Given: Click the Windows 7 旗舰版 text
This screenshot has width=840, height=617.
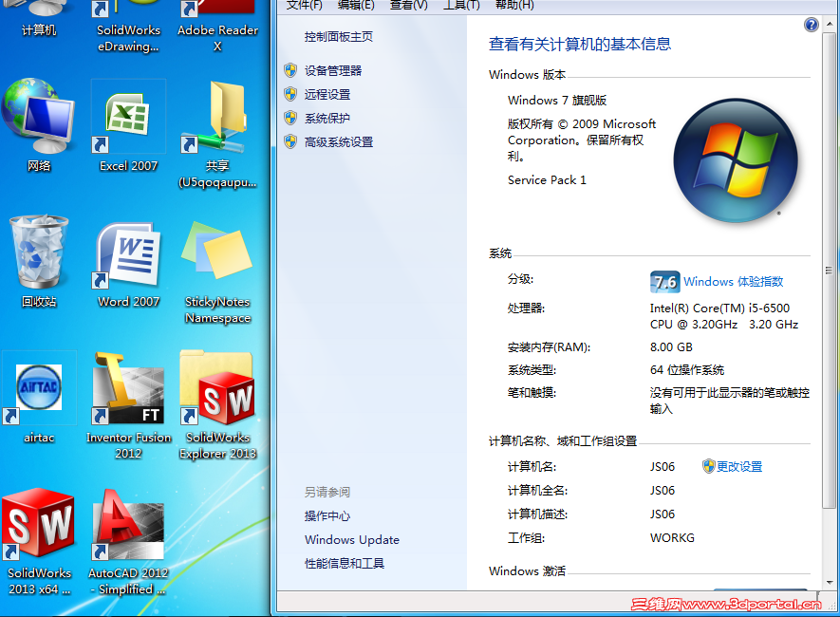Looking at the screenshot, I should click(557, 101).
